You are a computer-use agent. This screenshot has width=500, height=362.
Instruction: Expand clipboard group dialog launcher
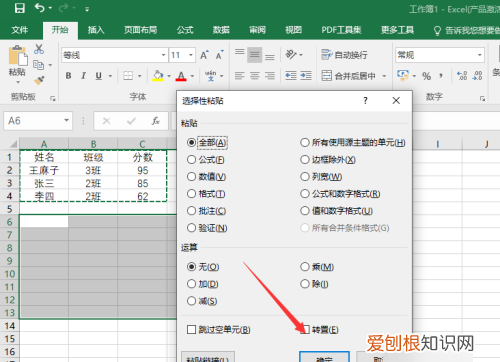point(52,98)
